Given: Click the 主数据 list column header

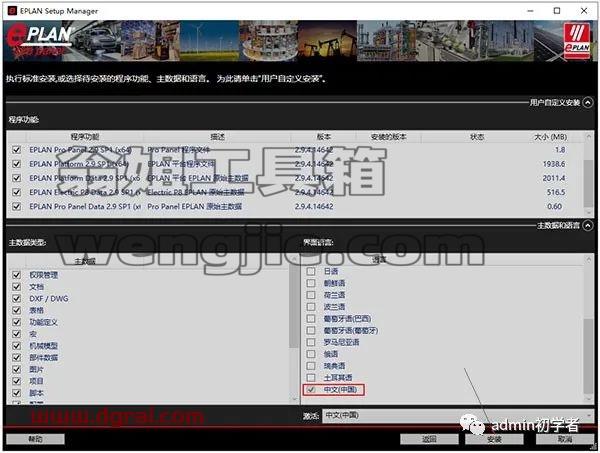Looking at the screenshot, I should pos(85,261).
